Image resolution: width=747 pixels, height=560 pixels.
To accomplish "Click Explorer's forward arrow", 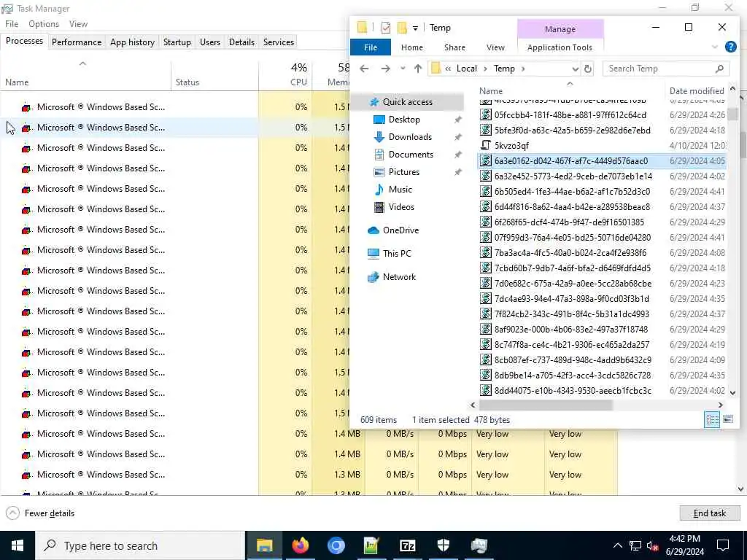I will pyautogui.click(x=385, y=69).
